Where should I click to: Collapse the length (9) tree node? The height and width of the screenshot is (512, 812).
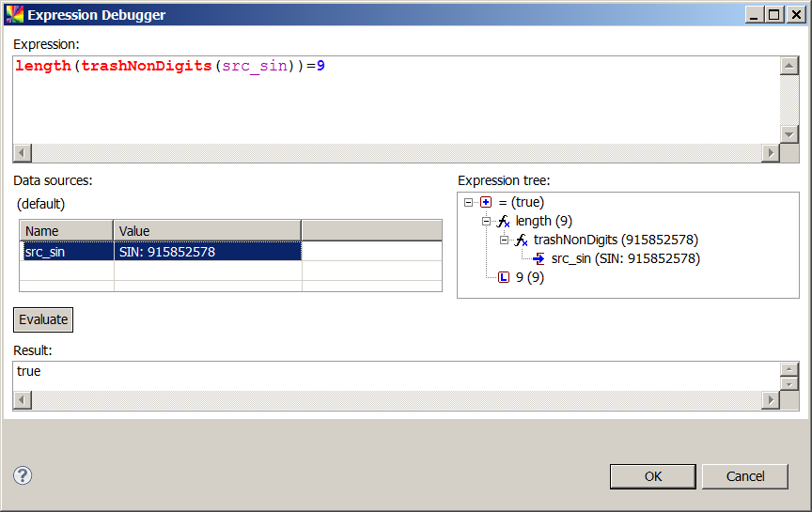click(x=486, y=221)
